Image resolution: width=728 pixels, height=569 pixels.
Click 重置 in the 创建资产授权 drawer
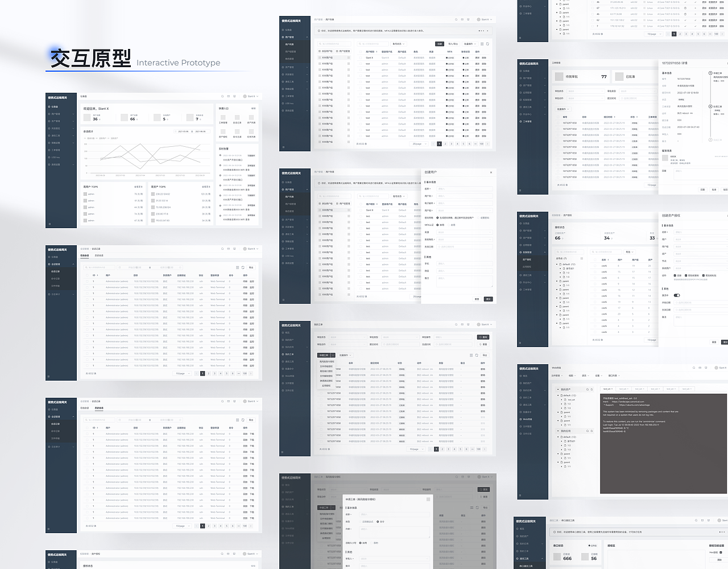tap(714, 342)
